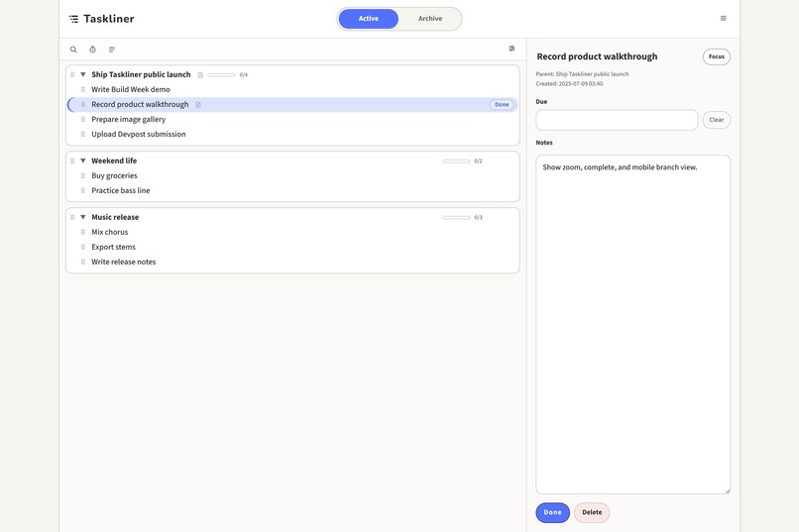The width and height of the screenshot is (799, 532).
Task: Click the Music release progress bar
Action: [457, 217]
